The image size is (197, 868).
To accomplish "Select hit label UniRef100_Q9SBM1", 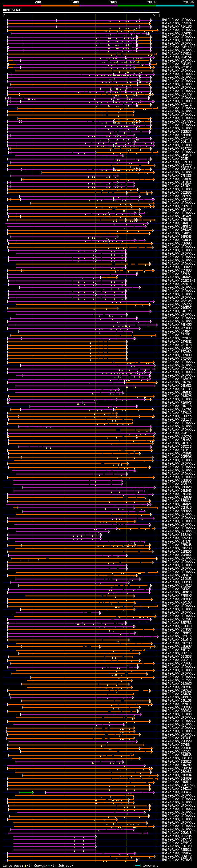I will pos(177,748).
